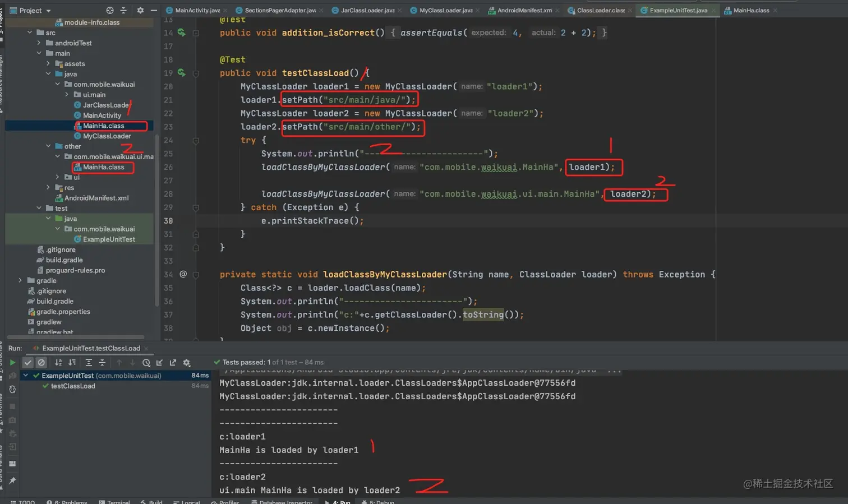The image size is (848, 504).
Task: Open the TODO tool window
Action: (22, 501)
